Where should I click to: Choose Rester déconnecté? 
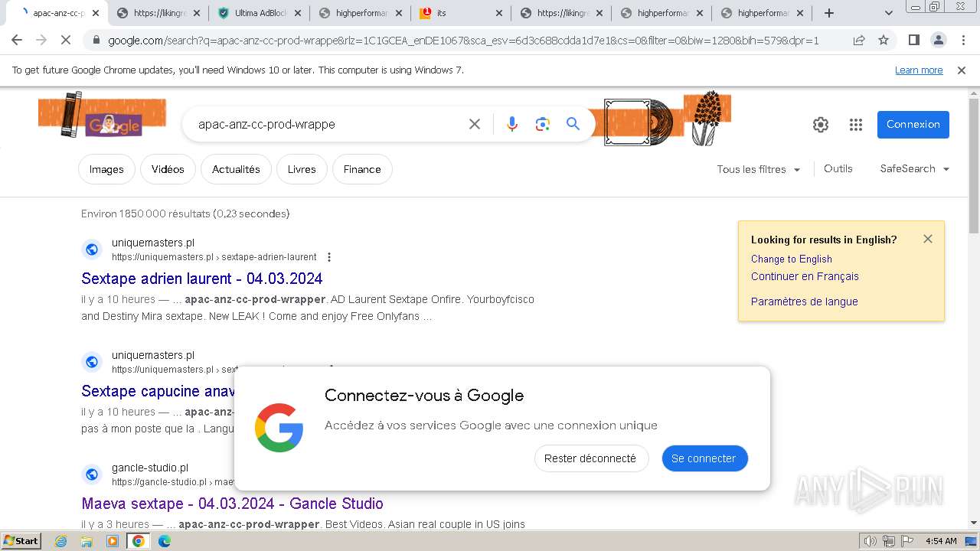click(x=591, y=458)
